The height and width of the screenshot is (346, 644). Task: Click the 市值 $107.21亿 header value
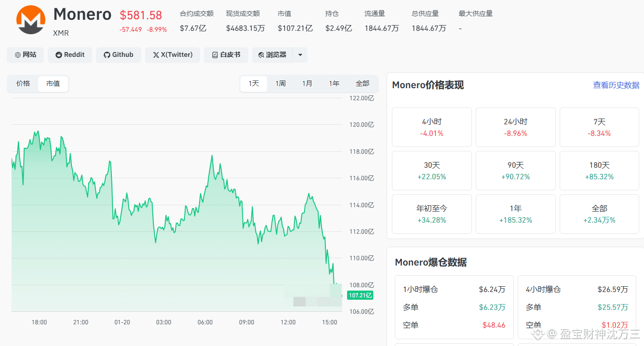point(295,28)
